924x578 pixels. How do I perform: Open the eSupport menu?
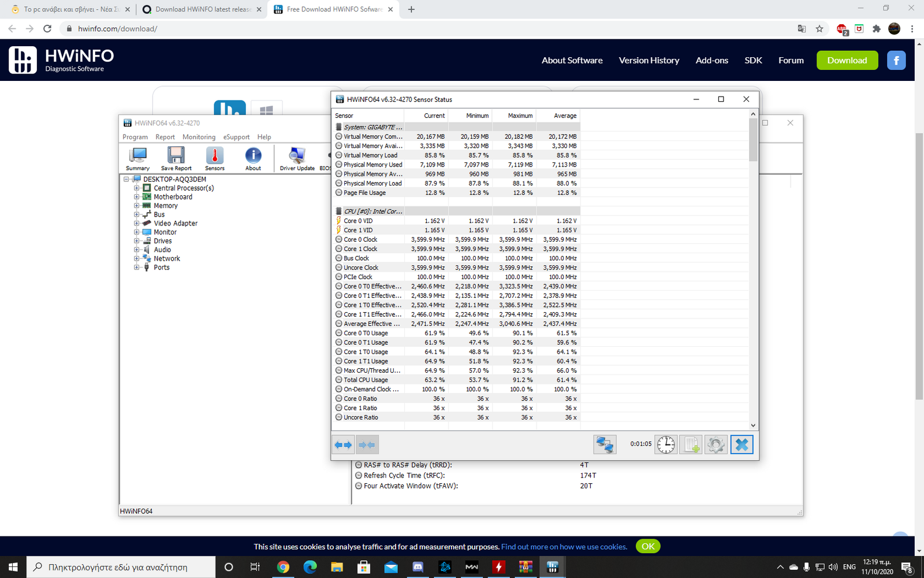tap(236, 137)
